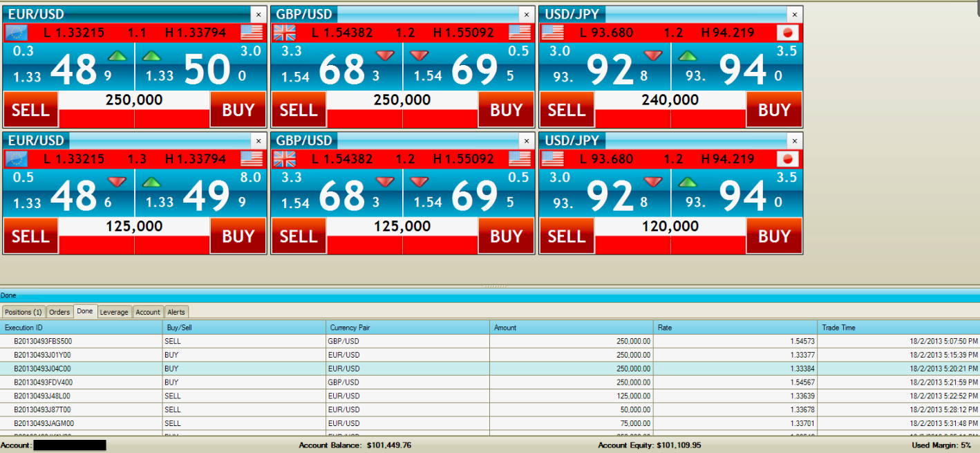Click the EU flag on the 250,000 EUR/USD tile
980x453 pixels.
coord(16,33)
